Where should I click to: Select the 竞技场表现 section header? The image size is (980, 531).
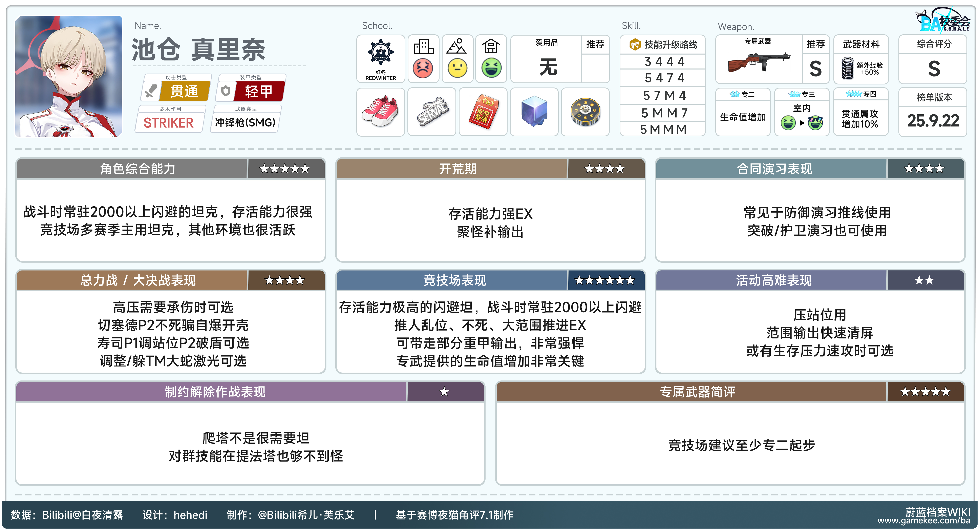[454, 280]
